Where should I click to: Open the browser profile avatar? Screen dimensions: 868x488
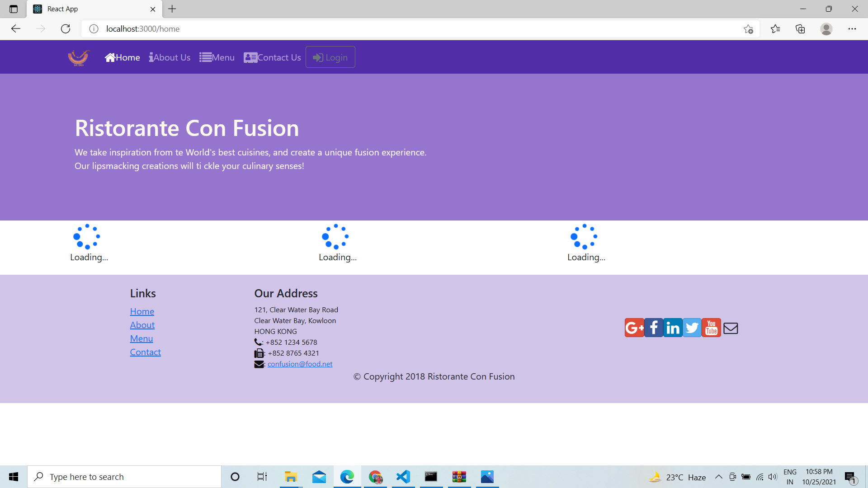click(826, 29)
